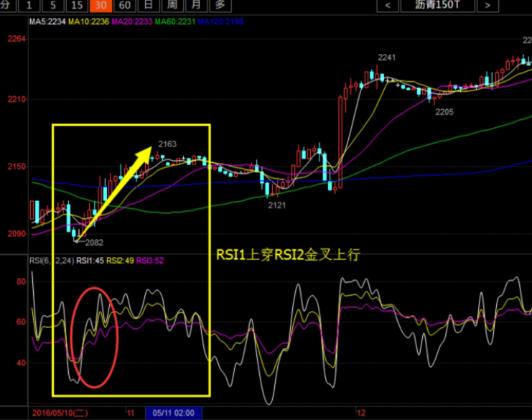The height and width of the screenshot is (420, 532).
Task: Click the 2150 price axis label
Action: click(17, 167)
